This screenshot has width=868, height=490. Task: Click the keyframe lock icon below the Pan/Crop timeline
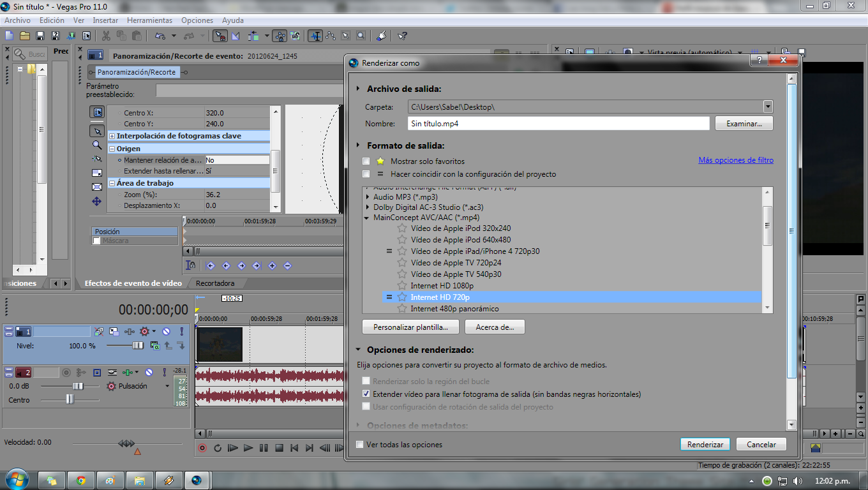(190, 265)
